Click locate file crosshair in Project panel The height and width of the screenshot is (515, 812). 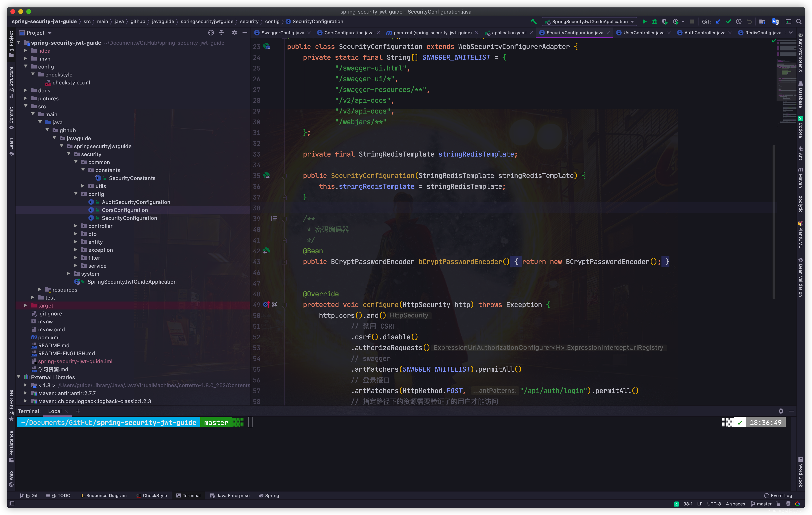pyautogui.click(x=211, y=33)
